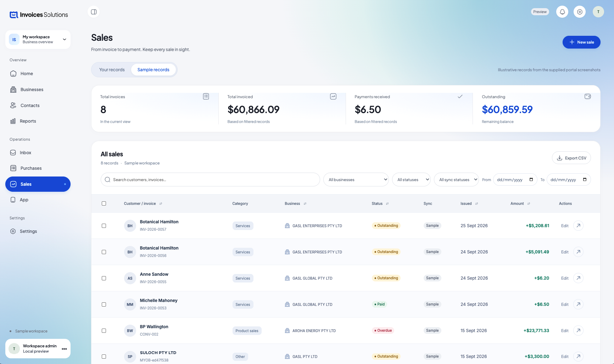Open Michelle Mahoney invoice arrow icon

578,304
